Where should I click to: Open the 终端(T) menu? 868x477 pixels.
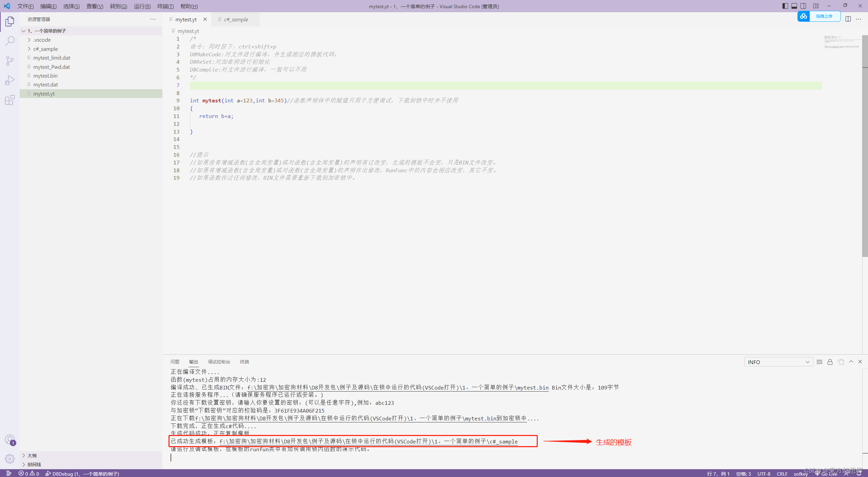coord(165,6)
